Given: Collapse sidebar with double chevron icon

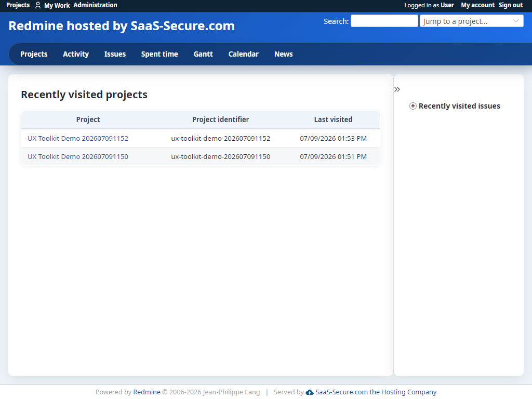Looking at the screenshot, I should pyautogui.click(x=397, y=89).
